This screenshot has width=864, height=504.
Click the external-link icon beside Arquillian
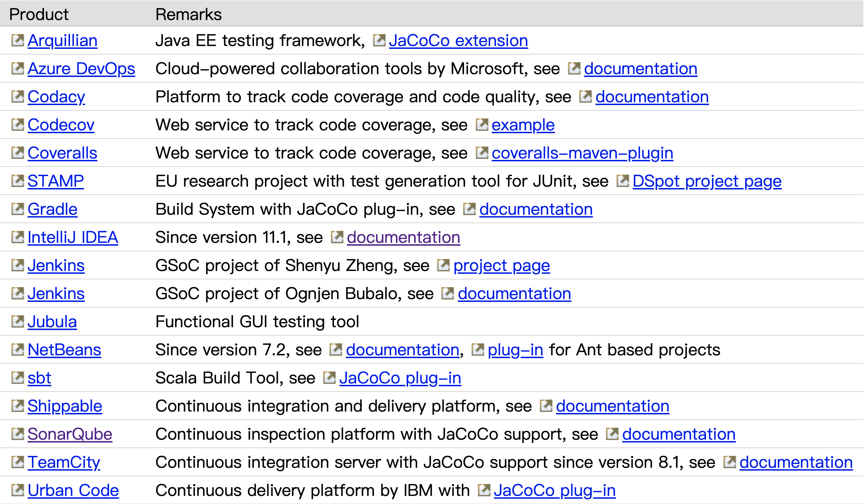pos(18,40)
